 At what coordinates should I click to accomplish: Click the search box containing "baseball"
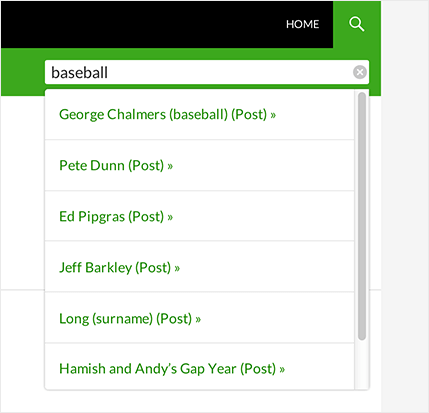coord(207,72)
